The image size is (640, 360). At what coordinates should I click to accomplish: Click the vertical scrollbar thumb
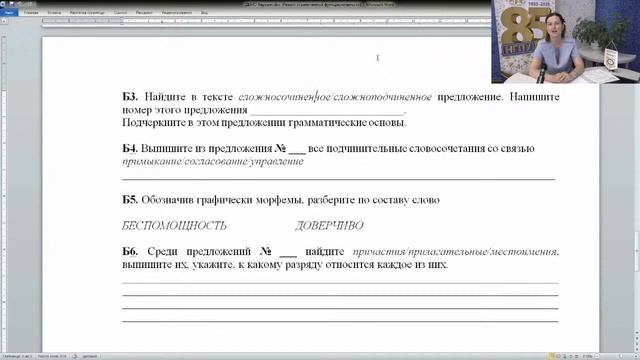[x=637, y=251]
